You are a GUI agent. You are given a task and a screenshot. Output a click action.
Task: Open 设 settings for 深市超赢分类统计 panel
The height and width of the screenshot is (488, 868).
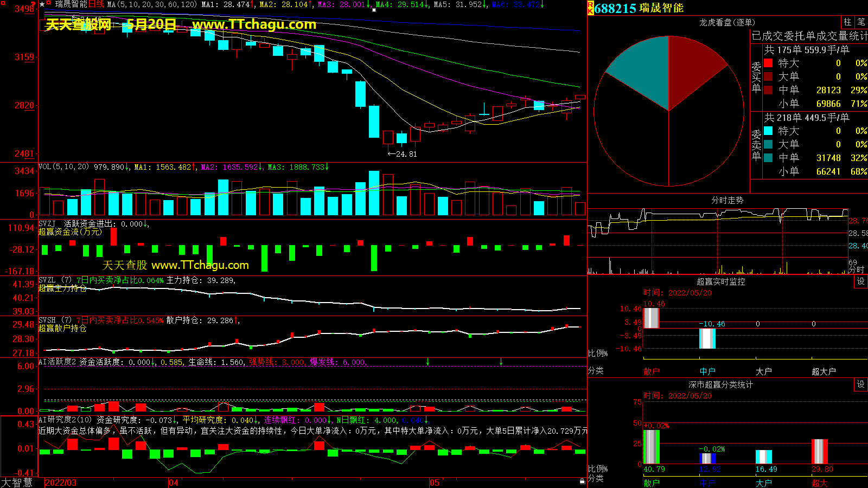pyautogui.click(x=861, y=384)
